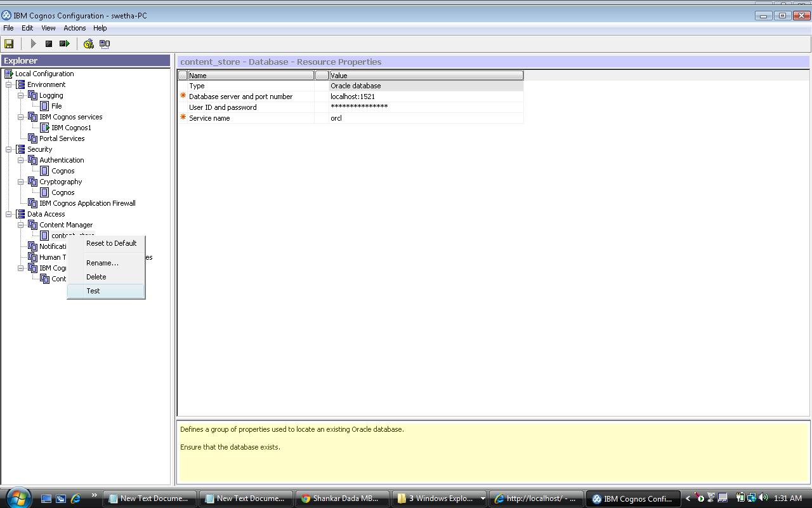This screenshot has height=508, width=812.
Task: Click the masked User ID and password value
Action: pos(426,107)
